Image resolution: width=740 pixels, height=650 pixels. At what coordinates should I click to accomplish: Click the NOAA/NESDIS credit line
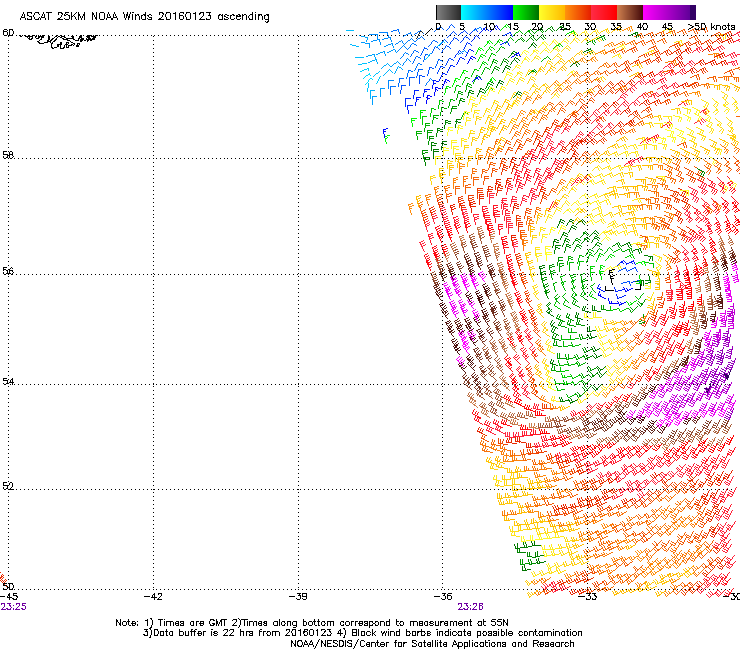[x=432, y=644]
